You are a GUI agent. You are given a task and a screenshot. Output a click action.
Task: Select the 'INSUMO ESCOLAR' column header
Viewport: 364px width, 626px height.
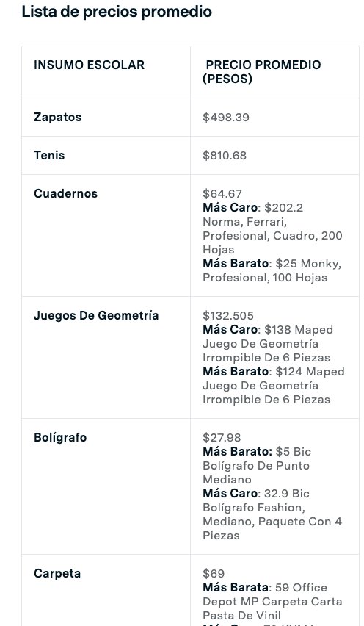90,65
